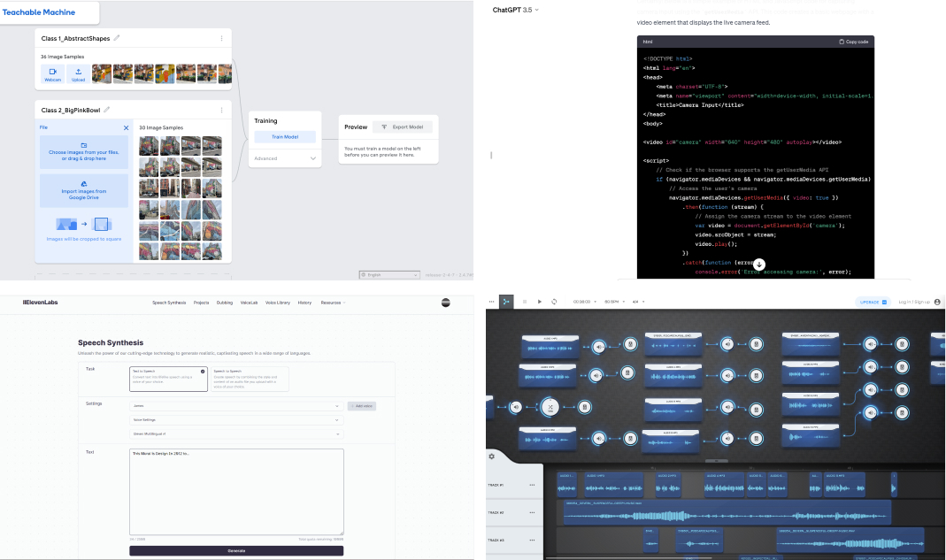The width and height of the screenshot is (946, 560).
Task: Open the James voice dropdown
Action: (x=236, y=406)
